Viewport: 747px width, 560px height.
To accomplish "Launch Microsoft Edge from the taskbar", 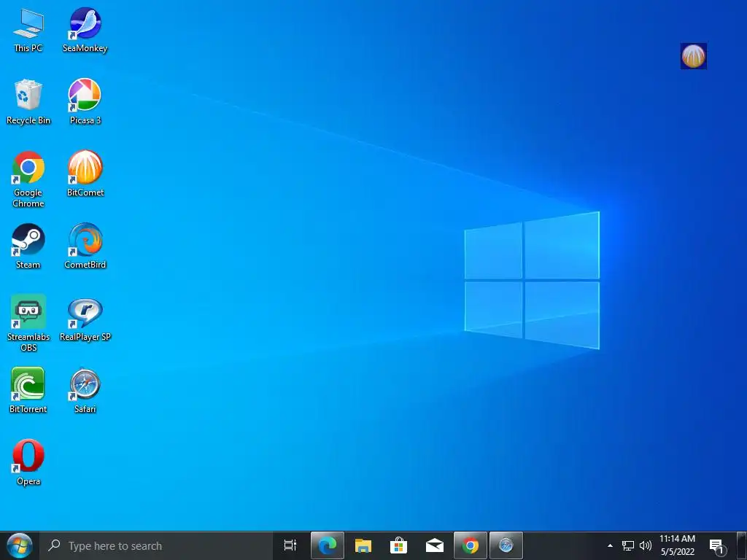I will (328, 545).
